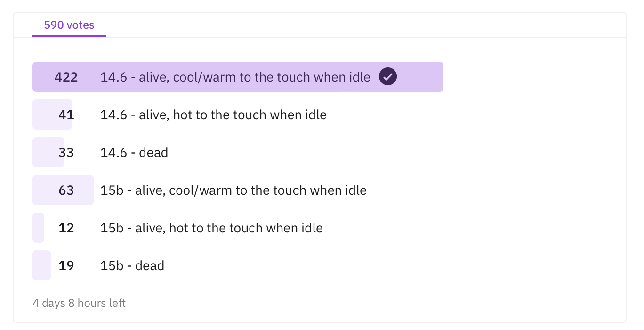This screenshot has width=644, height=330.
Task: Select the "14.6 - alive, hot to the touch" option
Action: coord(213,115)
